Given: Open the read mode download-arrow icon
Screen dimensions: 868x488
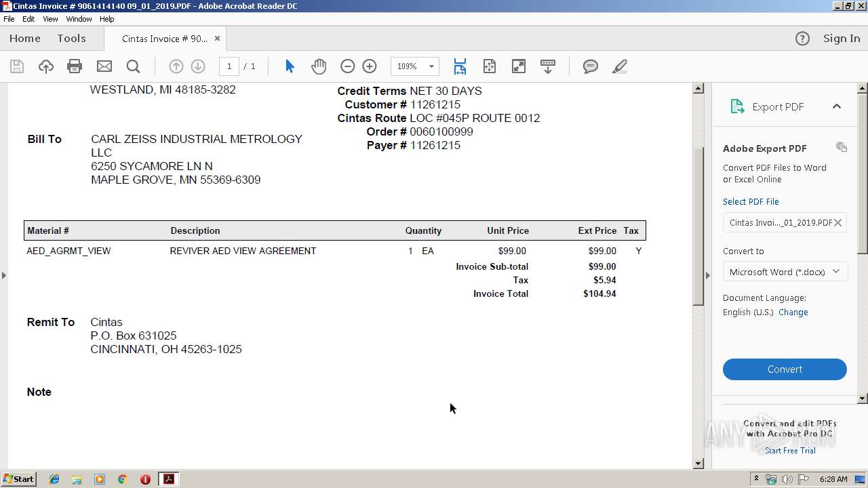Looking at the screenshot, I should pos(548,66).
